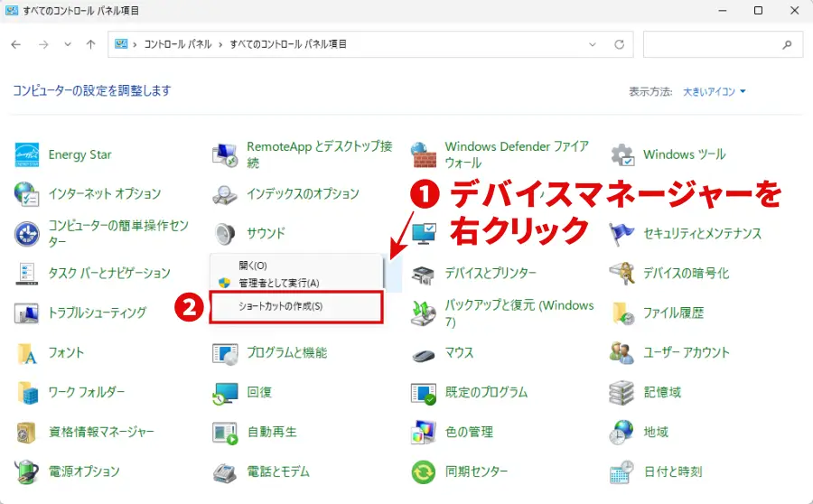Viewport: 813px width, 504px height.
Task: Go back with the left arrow button
Action: click(16, 44)
